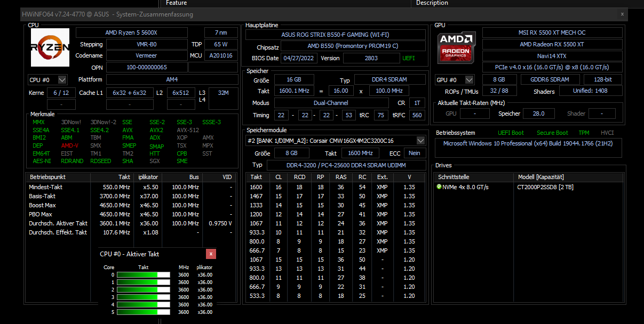This screenshot has height=324, width=644.
Task: Click the OPN 100-000000065 field
Action: 146,68
